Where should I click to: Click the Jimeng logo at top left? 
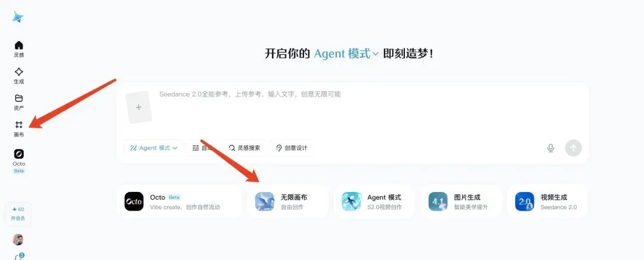pos(18,17)
